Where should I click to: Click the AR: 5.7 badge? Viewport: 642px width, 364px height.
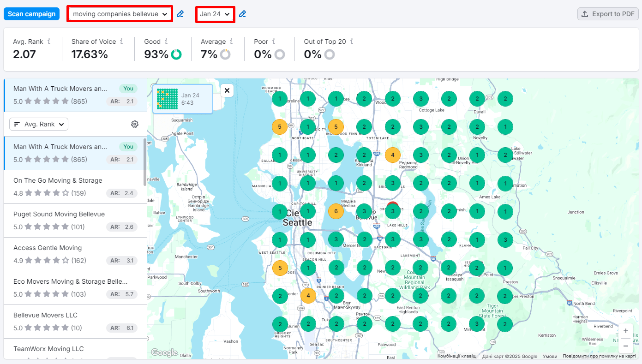pyautogui.click(x=122, y=294)
